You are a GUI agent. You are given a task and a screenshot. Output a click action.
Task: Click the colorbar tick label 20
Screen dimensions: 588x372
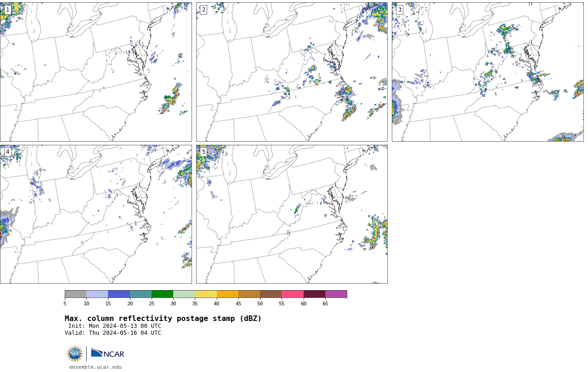130,303
